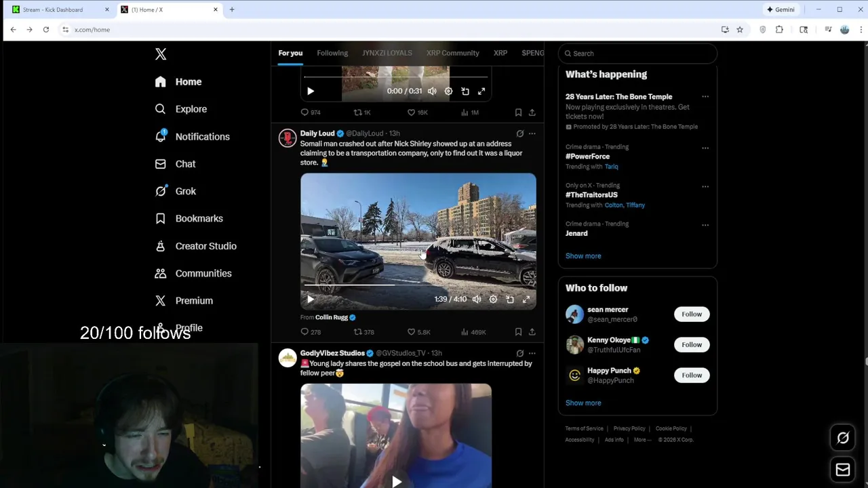
Task: Show more under Who to follow
Action: 583,403
